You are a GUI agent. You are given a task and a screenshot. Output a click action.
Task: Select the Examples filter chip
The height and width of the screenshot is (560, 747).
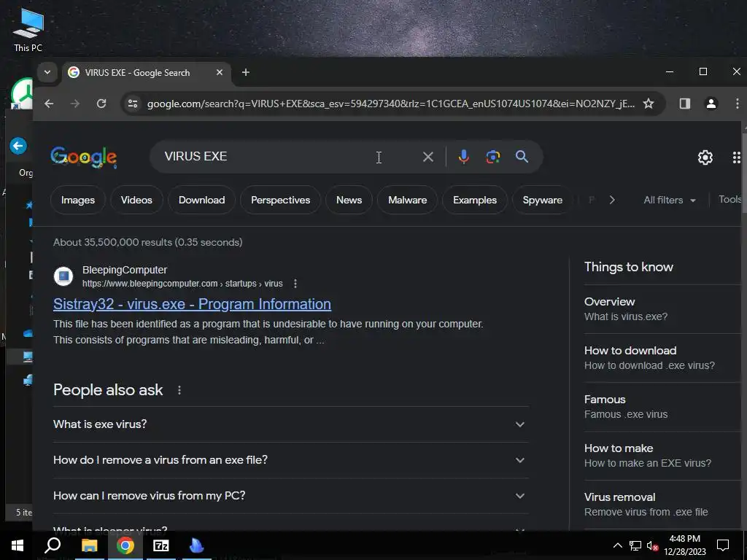(x=475, y=200)
